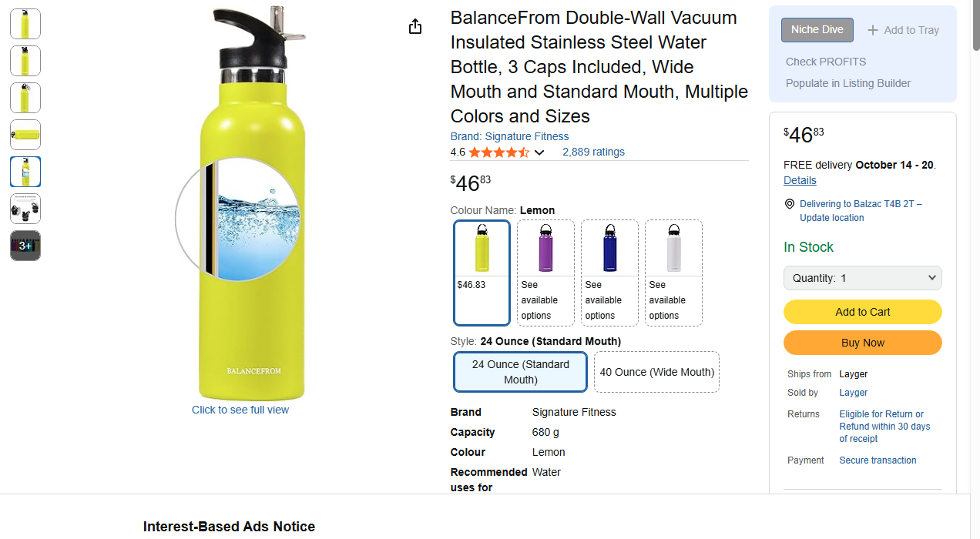Click the plus icon for Add to Tray
Screen dimensions: 980x539
click(873, 30)
